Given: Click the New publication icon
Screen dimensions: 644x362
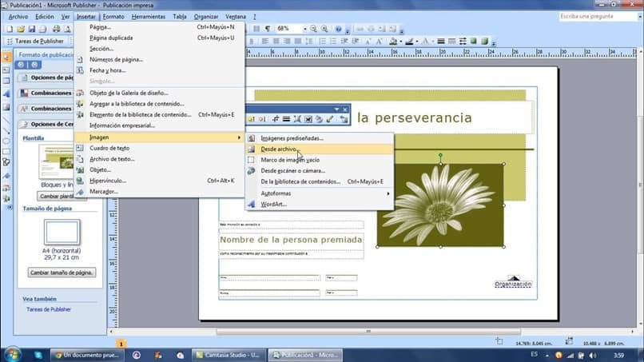Looking at the screenshot, I should [x=10, y=29].
